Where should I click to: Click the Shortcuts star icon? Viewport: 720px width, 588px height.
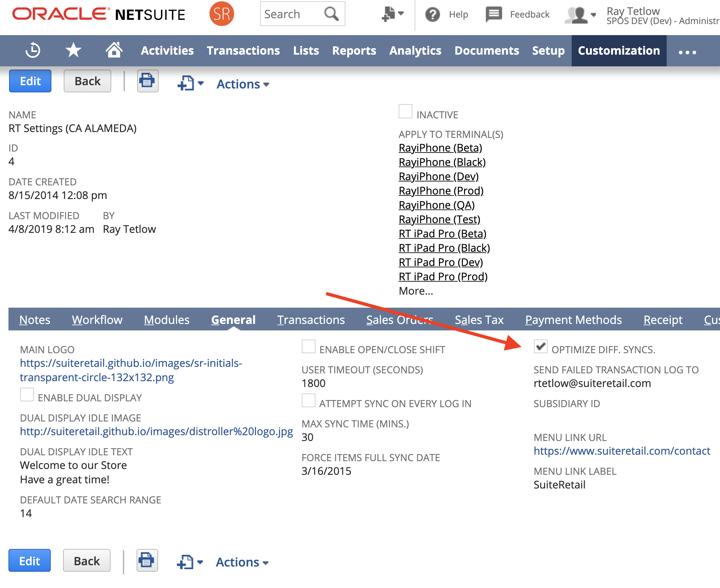tap(73, 50)
